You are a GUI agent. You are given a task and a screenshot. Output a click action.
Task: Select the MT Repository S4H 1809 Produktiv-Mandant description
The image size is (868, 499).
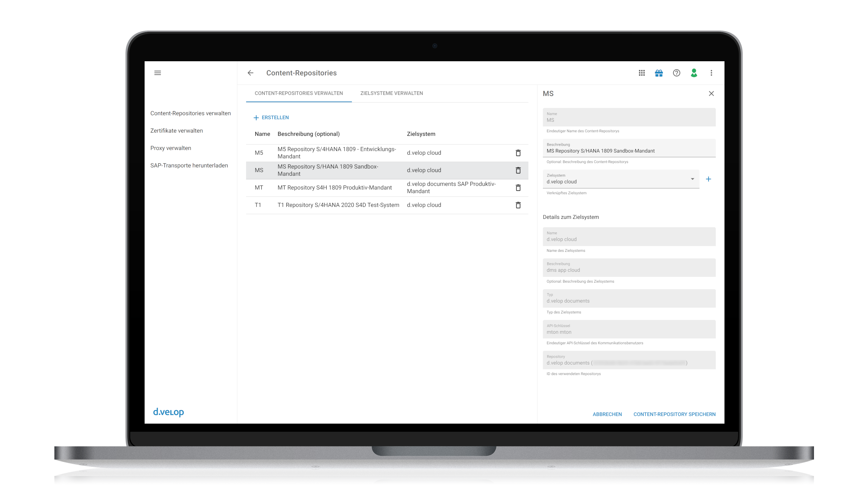pos(335,188)
